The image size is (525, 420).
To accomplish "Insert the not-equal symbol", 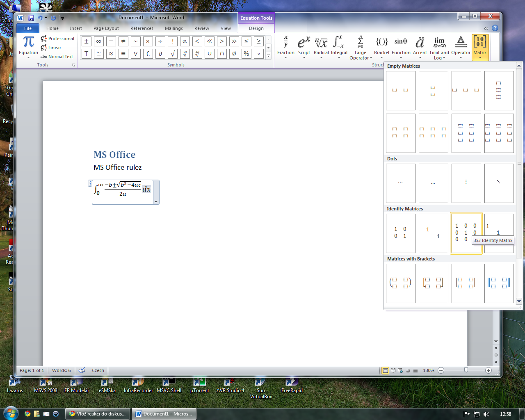I will pyautogui.click(x=123, y=41).
